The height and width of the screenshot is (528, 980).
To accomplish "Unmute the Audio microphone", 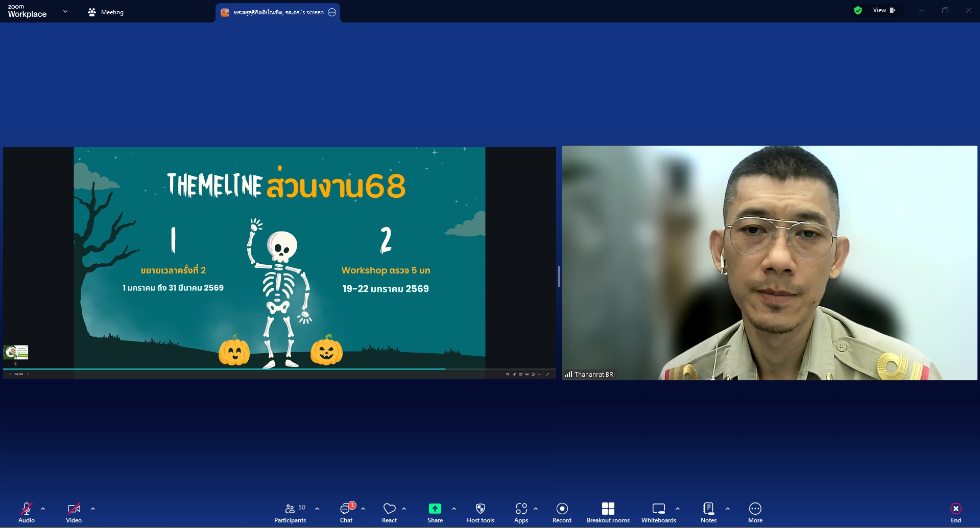I will [27, 513].
